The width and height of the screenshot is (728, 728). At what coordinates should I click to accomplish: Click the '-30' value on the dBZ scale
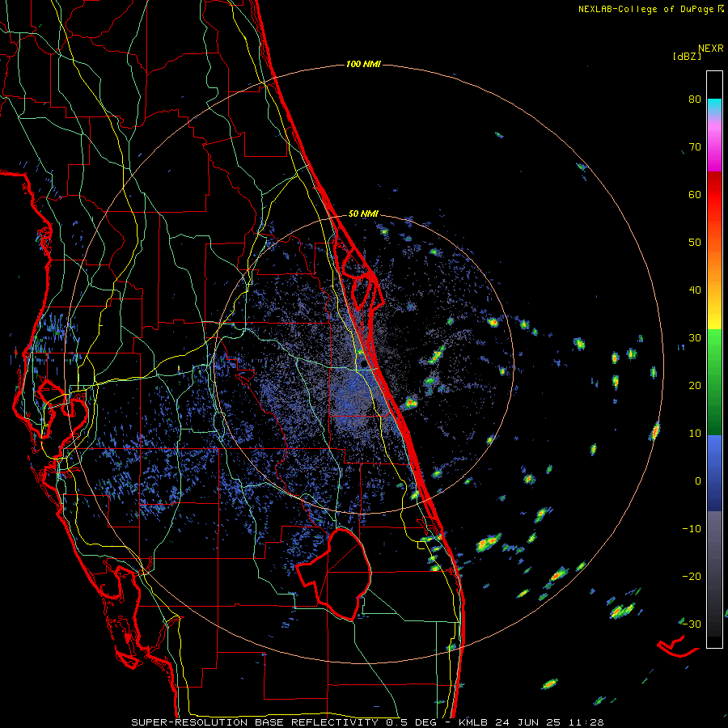[x=692, y=624]
